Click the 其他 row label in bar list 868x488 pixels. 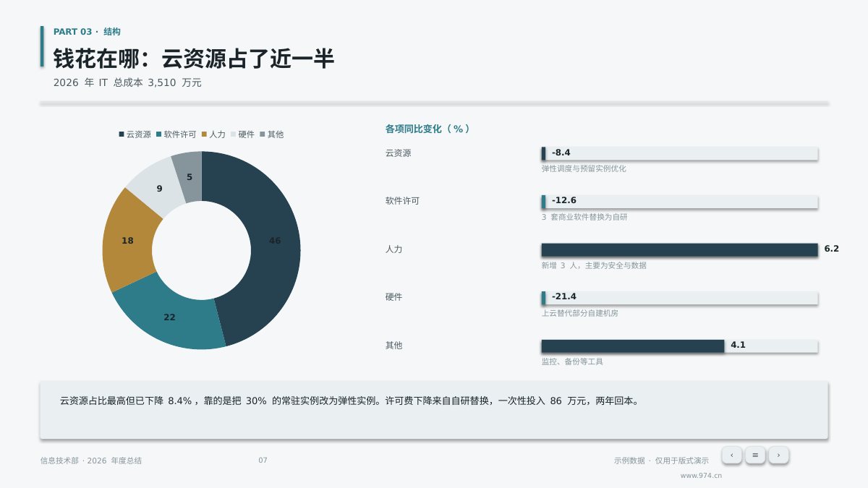click(393, 346)
